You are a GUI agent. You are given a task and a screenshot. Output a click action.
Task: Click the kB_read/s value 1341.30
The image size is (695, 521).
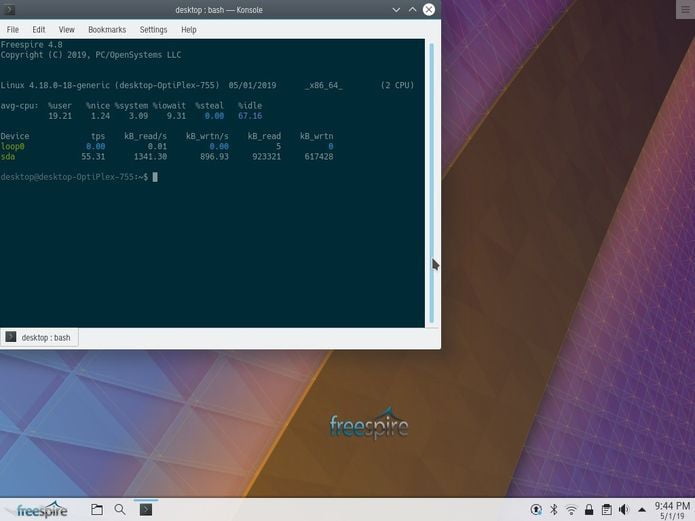pyautogui.click(x=150, y=157)
